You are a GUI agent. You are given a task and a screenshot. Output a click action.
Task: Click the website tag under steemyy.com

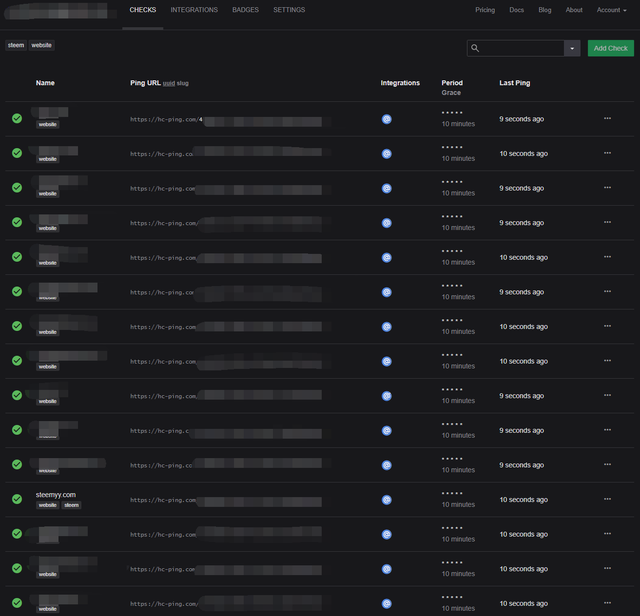click(47, 505)
